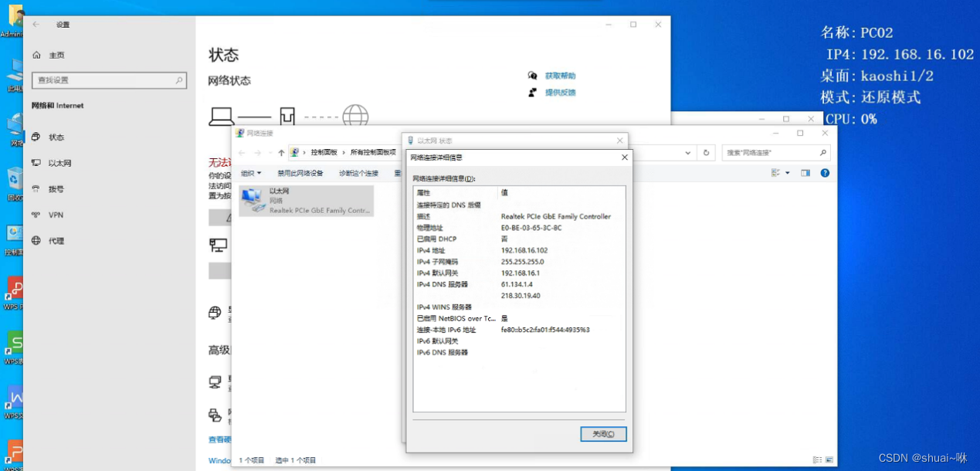Toggle the preview pane icon
This screenshot has height=471, width=980.
(805, 173)
